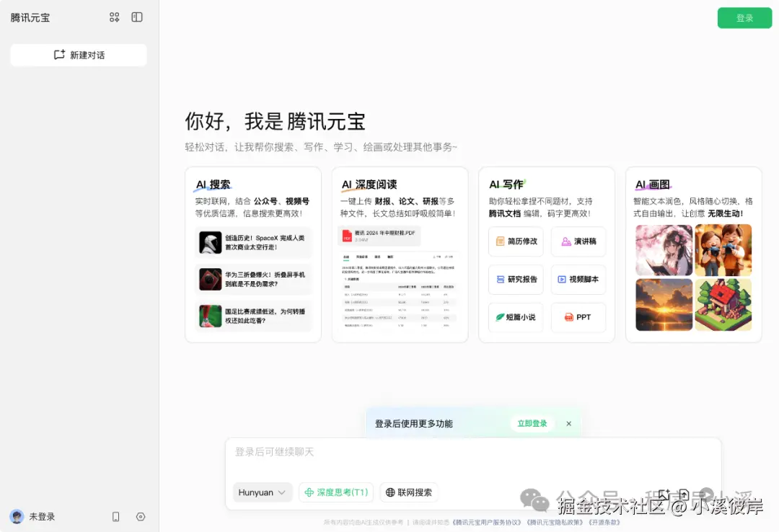
Task: Click the green 登录 button
Action: point(744,18)
